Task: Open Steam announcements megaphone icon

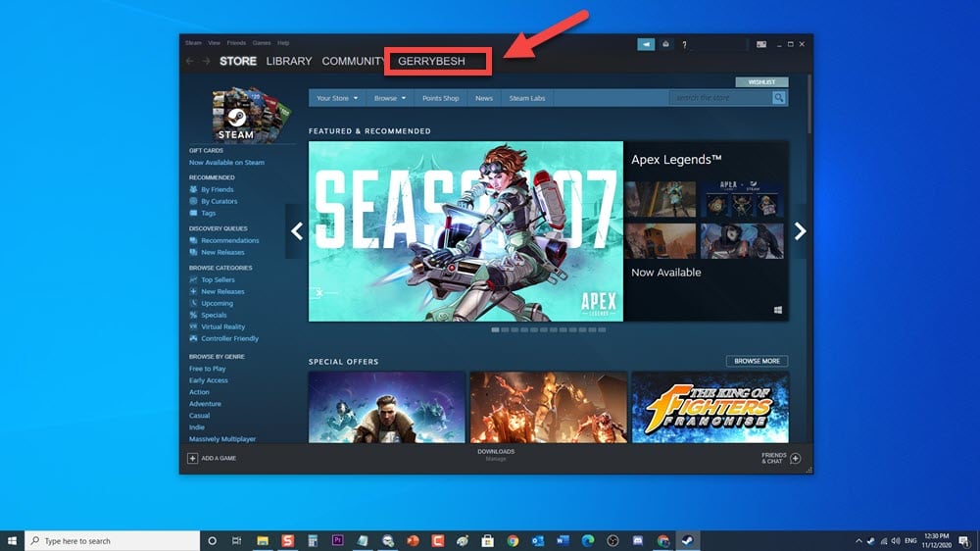Action: 646,44
